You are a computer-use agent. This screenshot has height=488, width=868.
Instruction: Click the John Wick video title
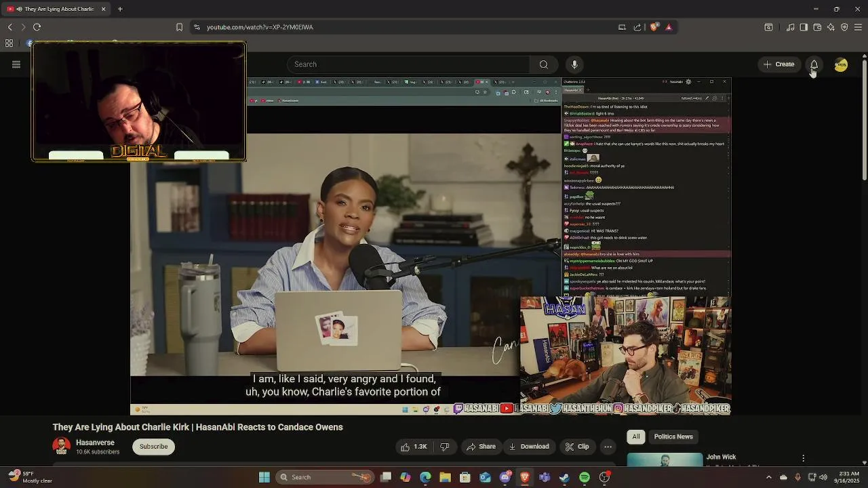click(x=721, y=457)
